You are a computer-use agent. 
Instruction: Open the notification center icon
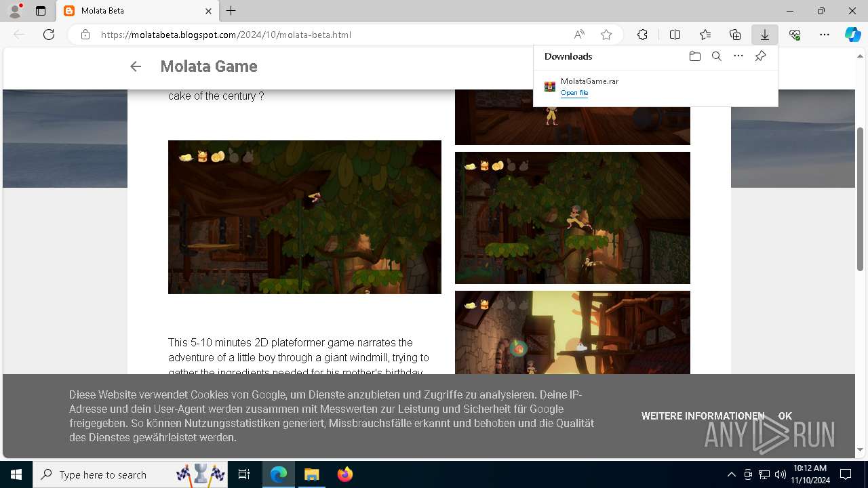tap(846, 474)
